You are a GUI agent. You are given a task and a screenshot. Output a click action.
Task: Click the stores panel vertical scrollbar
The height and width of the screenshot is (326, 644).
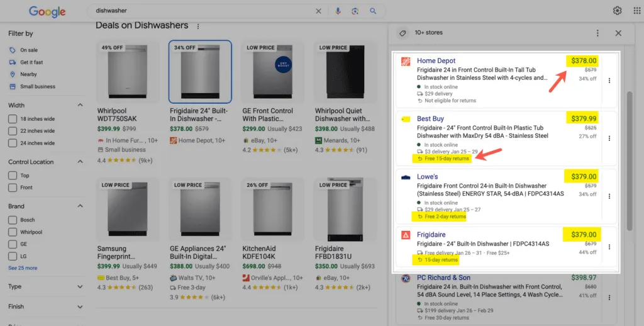630,161
